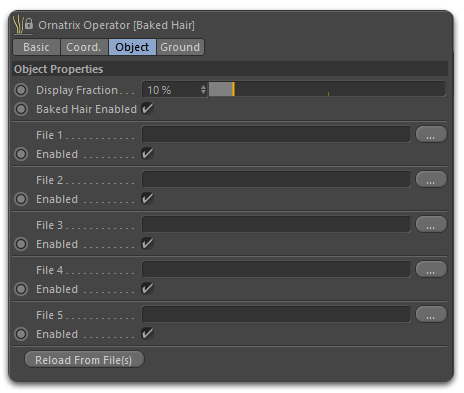Click animation dot for File 5 Enabled
The image size is (464, 393).
point(21,334)
